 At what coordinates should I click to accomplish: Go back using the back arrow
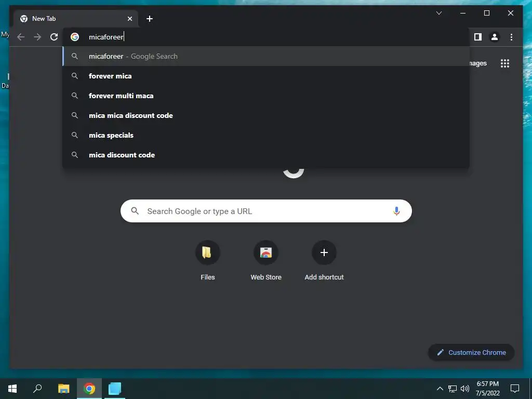(21, 37)
